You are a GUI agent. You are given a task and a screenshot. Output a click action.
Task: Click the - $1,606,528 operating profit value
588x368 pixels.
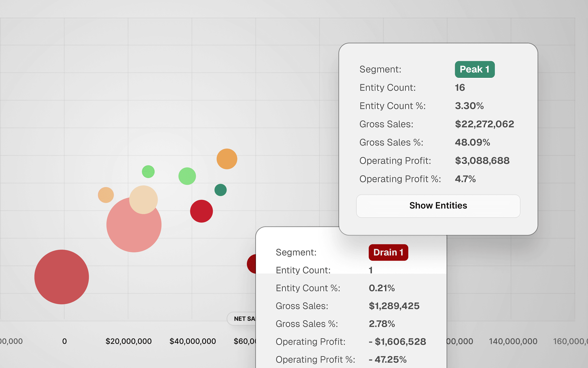(397, 342)
